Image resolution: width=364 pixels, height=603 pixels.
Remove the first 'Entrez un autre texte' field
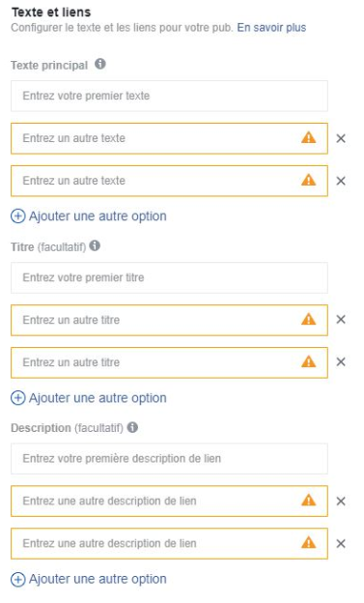[x=341, y=138]
